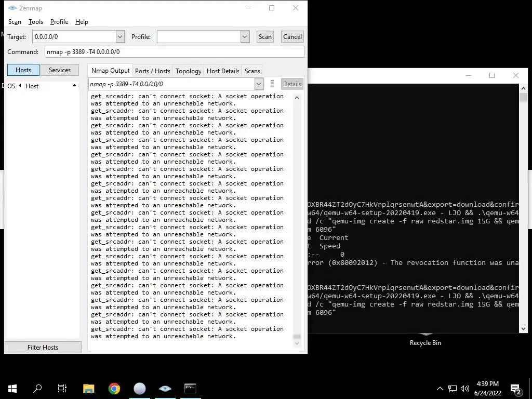Click the scan output combo box text
The image size is (532, 399).
(171, 84)
